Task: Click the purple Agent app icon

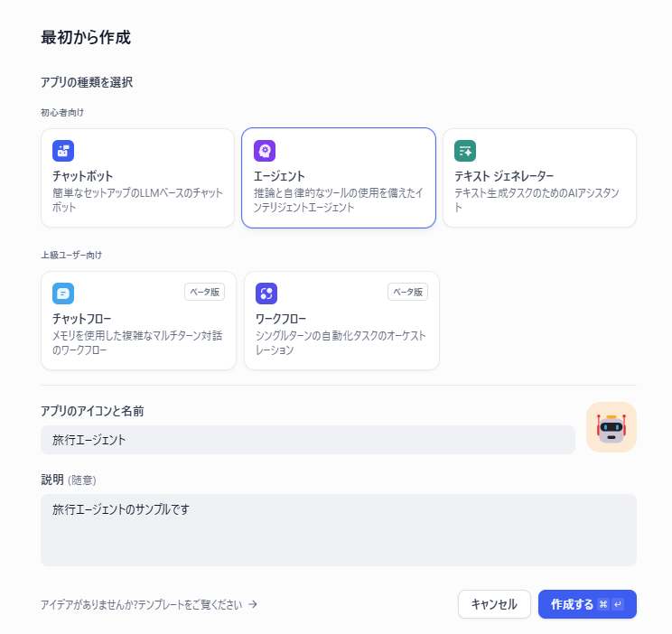Action: (265, 151)
